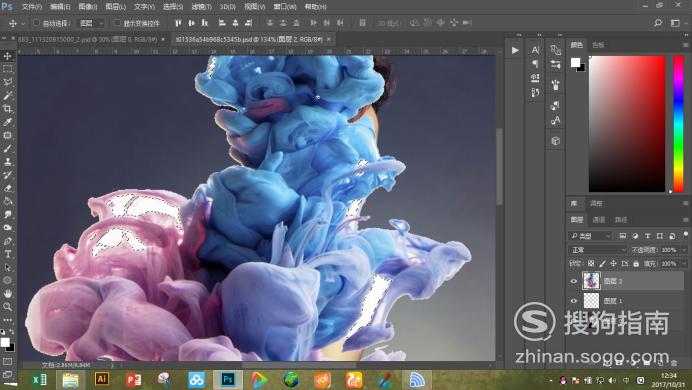The width and height of the screenshot is (692, 390).
Task: Select the History Brush tool
Action: (x=8, y=175)
